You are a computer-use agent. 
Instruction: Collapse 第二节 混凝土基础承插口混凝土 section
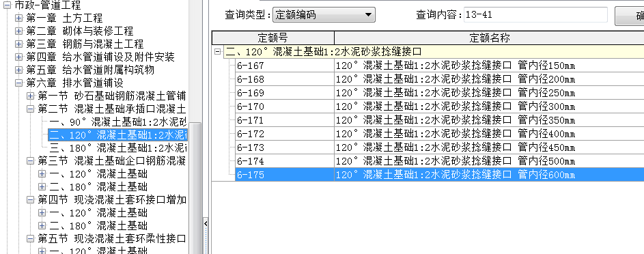[x=31, y=109]
